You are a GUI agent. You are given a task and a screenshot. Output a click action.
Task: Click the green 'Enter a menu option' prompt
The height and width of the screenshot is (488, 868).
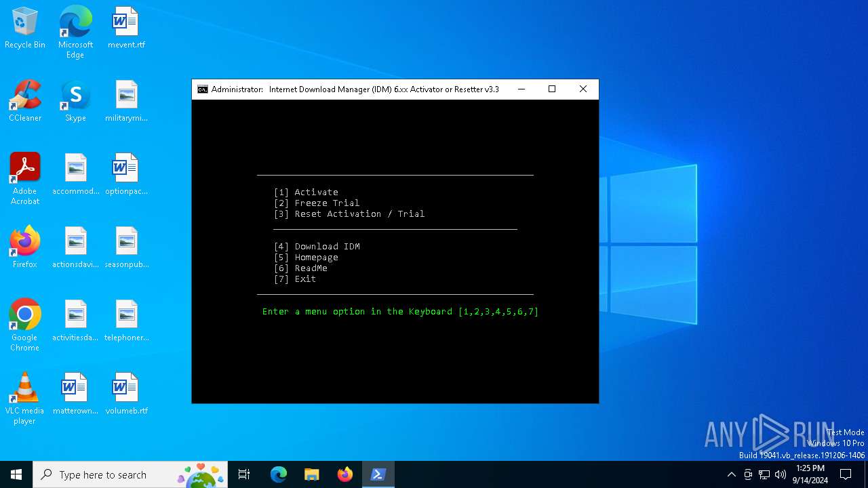[x=401, y=312]
